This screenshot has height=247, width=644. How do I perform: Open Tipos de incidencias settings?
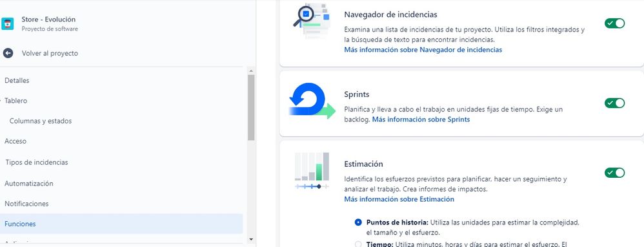pos(37,162)
